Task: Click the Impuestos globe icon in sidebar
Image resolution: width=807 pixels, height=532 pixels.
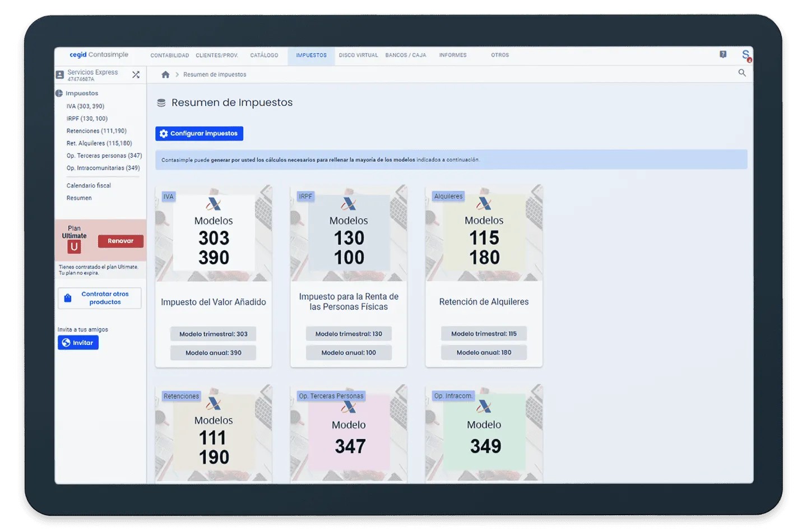Action: (59, 94)
